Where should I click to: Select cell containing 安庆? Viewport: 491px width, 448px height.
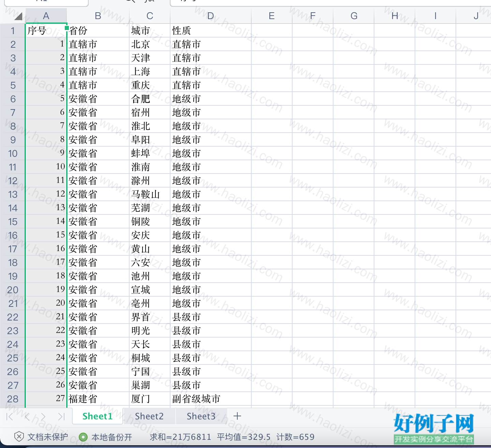pyautogui.click(x=150, y=235)
